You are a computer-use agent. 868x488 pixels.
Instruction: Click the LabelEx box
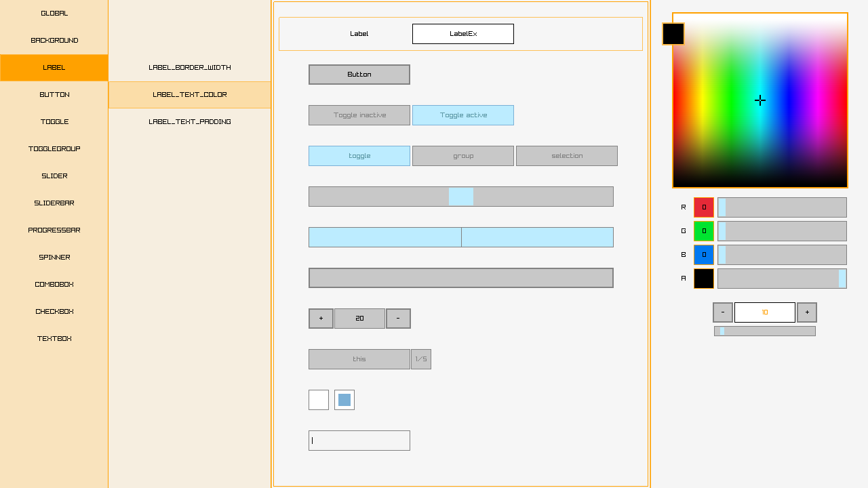tap(463, 34)
